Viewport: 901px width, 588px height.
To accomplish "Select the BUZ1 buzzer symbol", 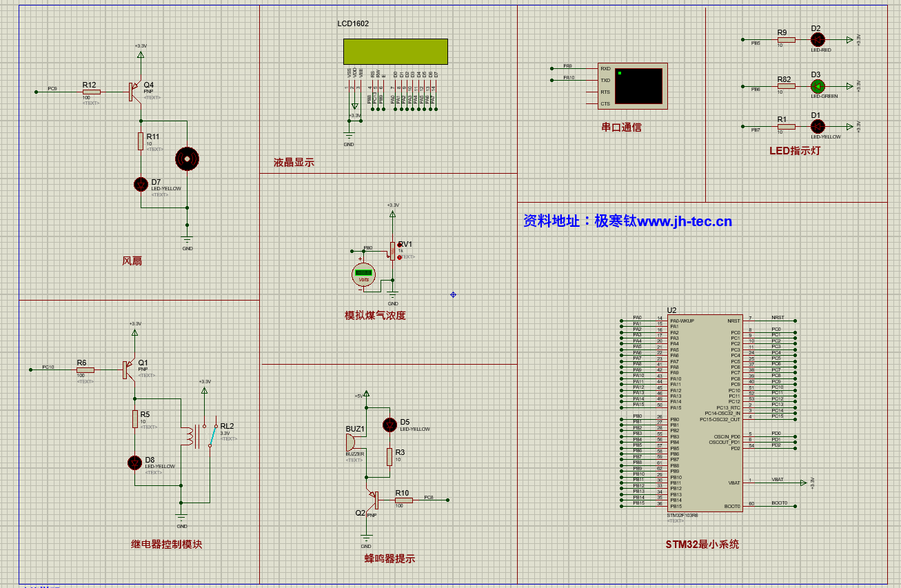I will coord(352,442).
